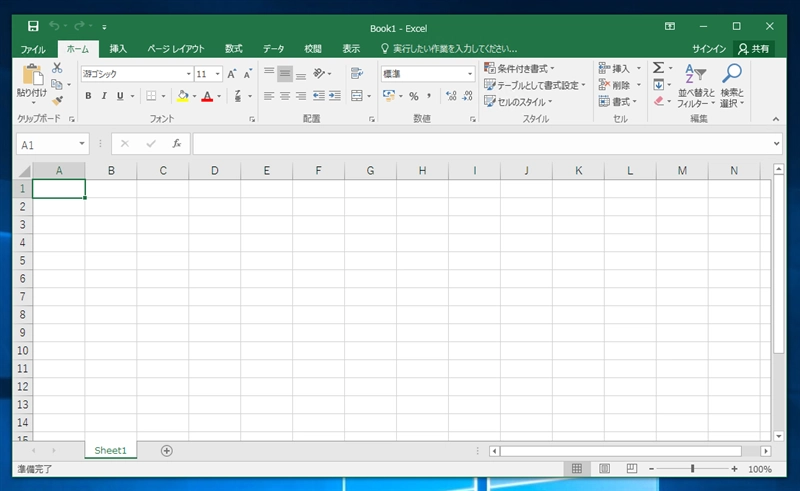Click the Insert Function fx button
The width and height of the screenshot is (800, 491).
pyautogui.click(x=177, y=144)
